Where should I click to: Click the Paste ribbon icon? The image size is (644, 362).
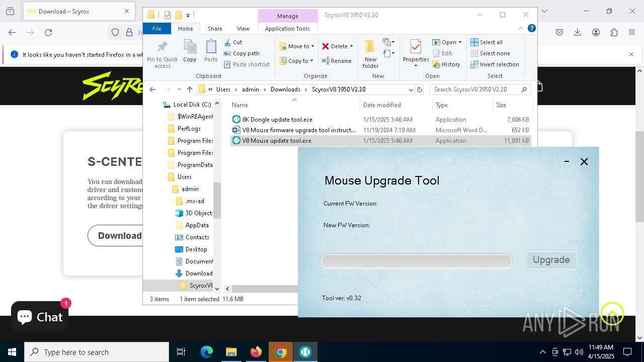pos(211,51)
